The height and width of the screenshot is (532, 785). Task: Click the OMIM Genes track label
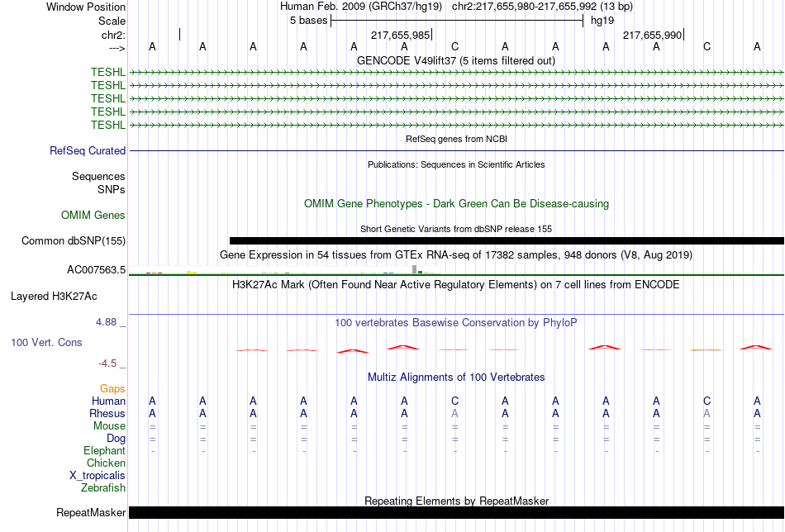click(x=93, y=216)
